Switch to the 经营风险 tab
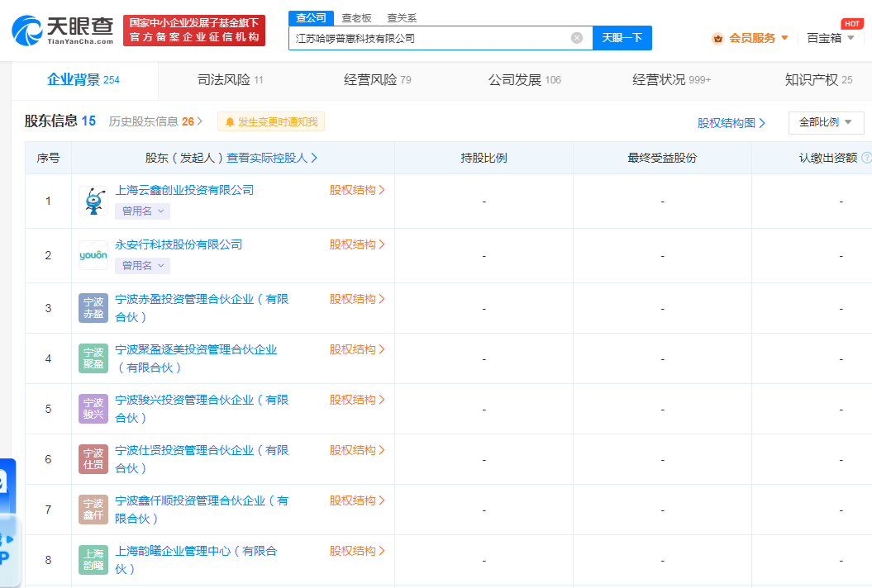872x588 pixels. point(378,80)
